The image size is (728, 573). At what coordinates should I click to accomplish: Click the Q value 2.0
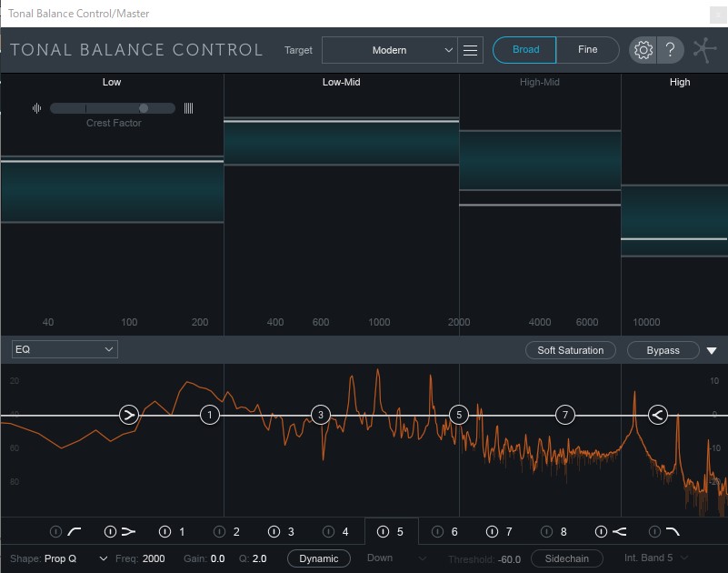click(259, 558)
